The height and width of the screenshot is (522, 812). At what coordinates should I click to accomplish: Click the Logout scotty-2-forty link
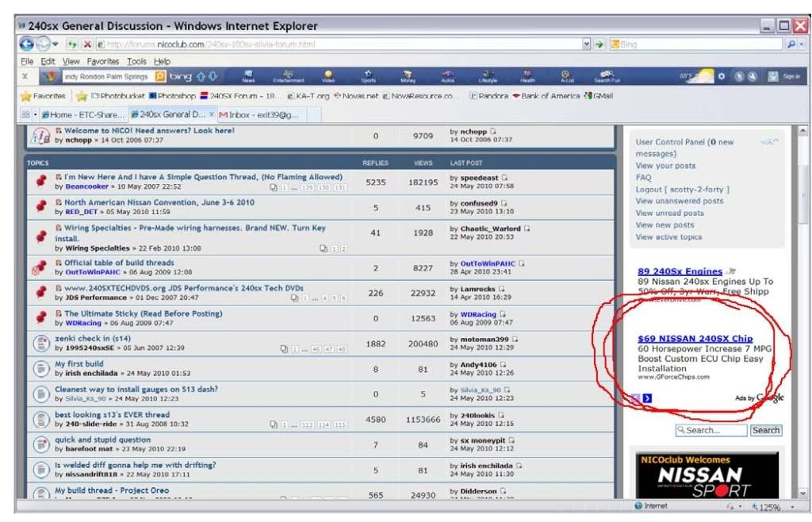coord(683,190)
